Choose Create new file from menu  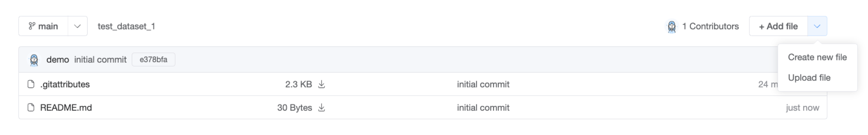(x=817, y=57)
